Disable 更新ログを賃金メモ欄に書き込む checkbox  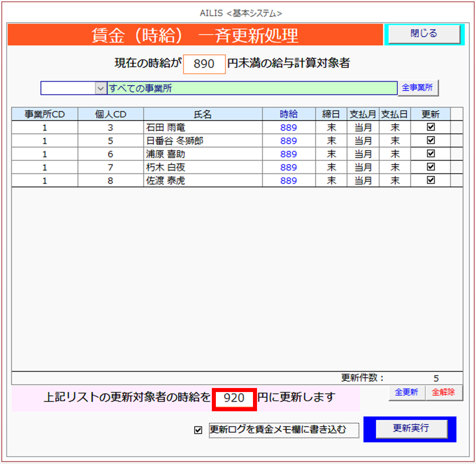[x=198, y=430]
